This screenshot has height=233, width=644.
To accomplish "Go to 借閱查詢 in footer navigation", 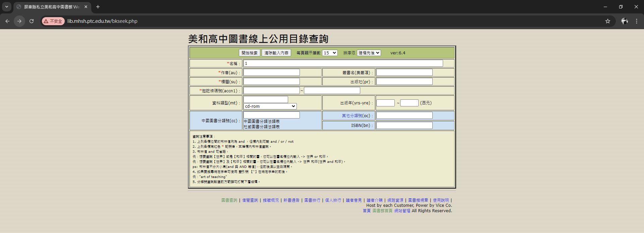I will [x=250, y=200].
